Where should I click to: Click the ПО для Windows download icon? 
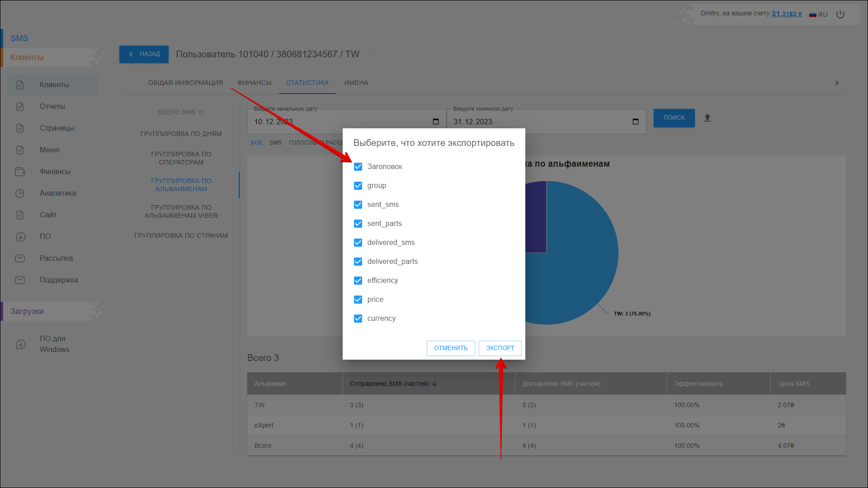[x=21, y=344]
